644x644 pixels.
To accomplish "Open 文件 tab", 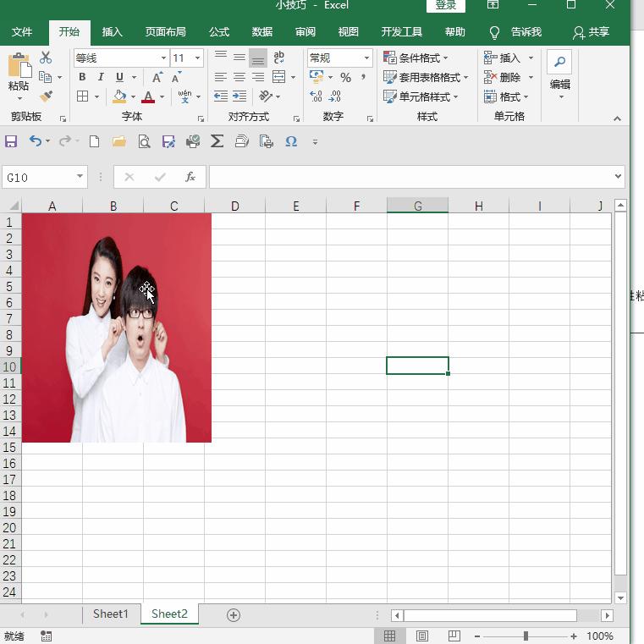I will coord(22,32).
